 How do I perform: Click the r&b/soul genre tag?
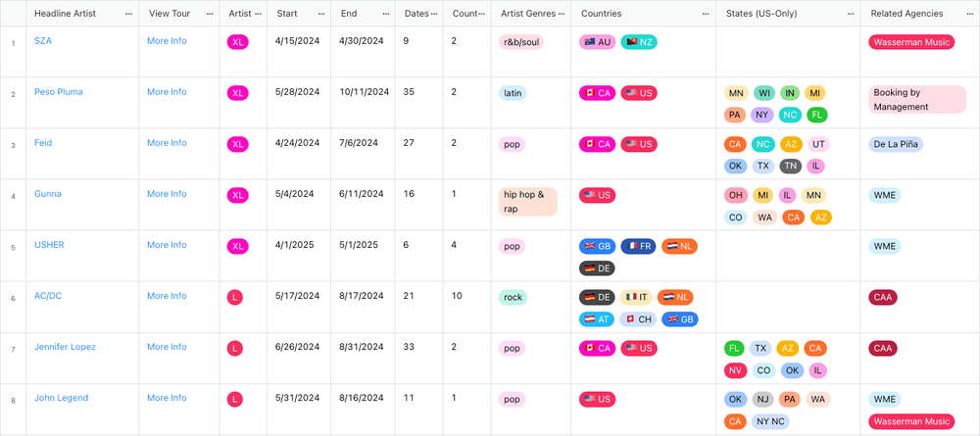click(521, 42)
